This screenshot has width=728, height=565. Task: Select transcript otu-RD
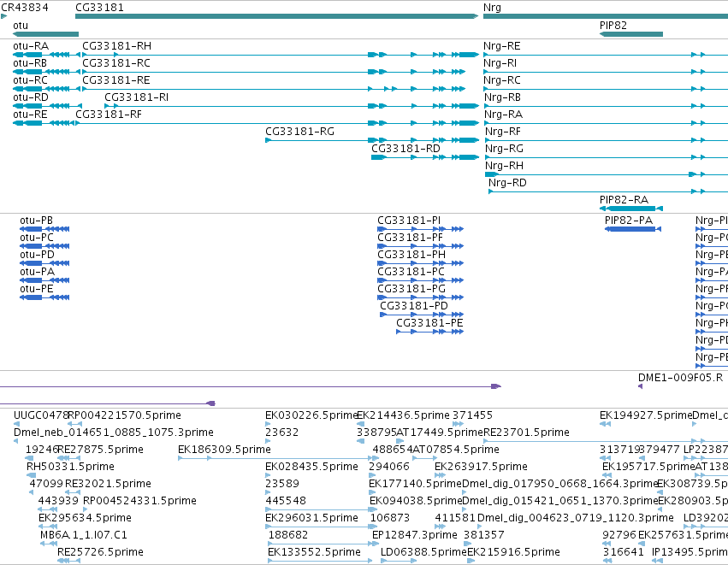[x=47, y=106]
